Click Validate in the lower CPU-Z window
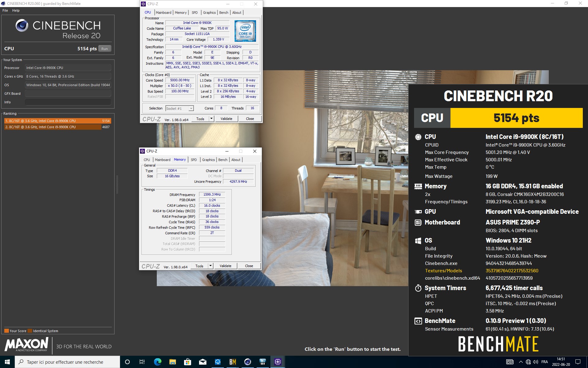Screen dimensions: 588x368 225,266
